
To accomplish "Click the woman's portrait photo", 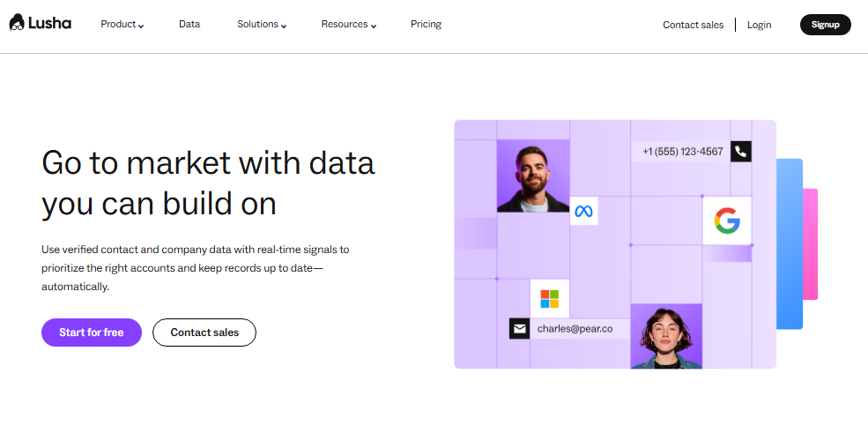I will [x=666, y=336].
